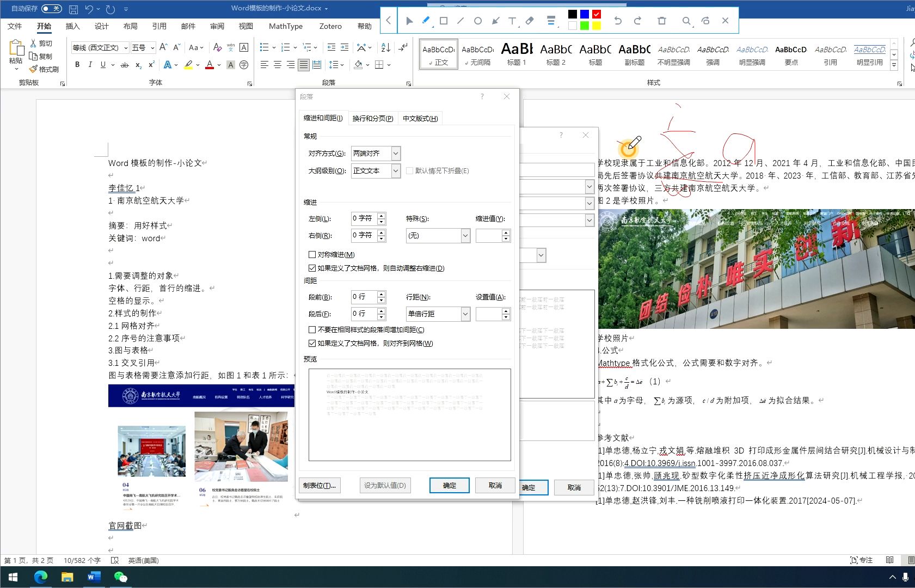Screen dimensions: 915x588
Task: Click the eraser icon in the annotation toolbar
Action: click(530, 21)
